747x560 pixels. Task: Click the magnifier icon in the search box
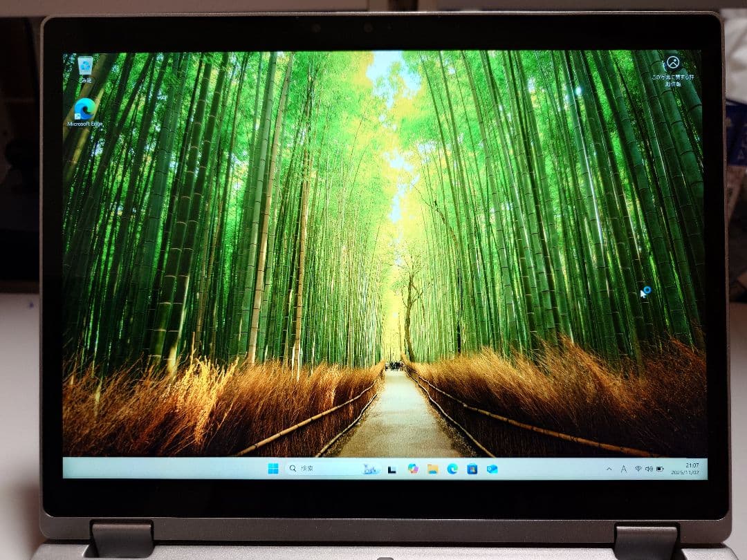[292, 470]
